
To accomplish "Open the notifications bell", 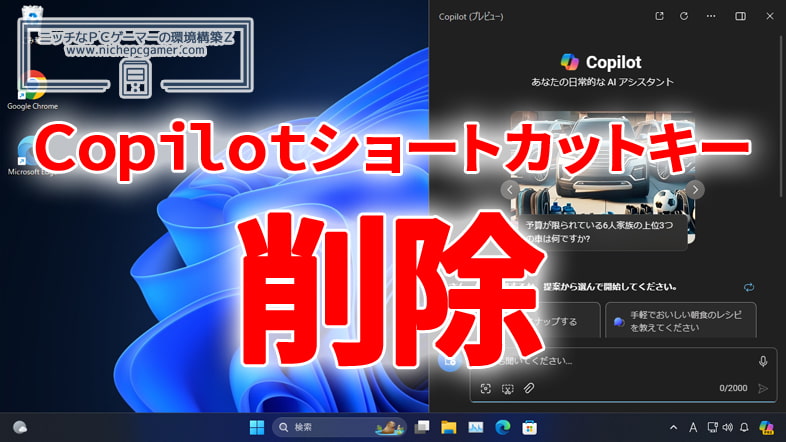I will (744, 427).
